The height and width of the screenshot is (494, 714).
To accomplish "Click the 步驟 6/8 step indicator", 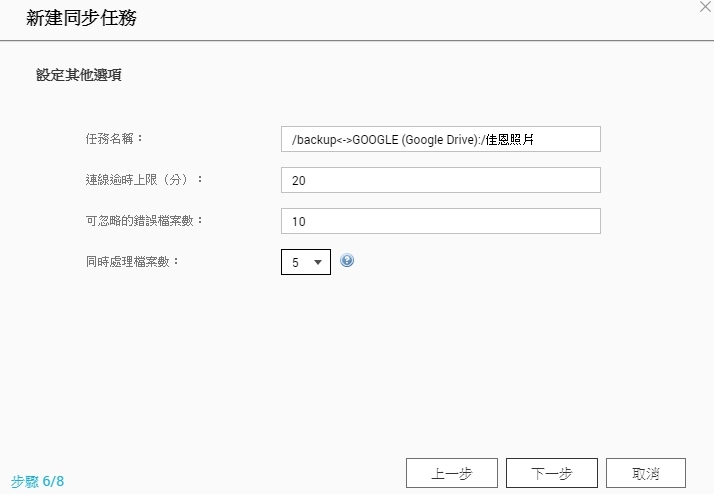I will coord(37,481).
